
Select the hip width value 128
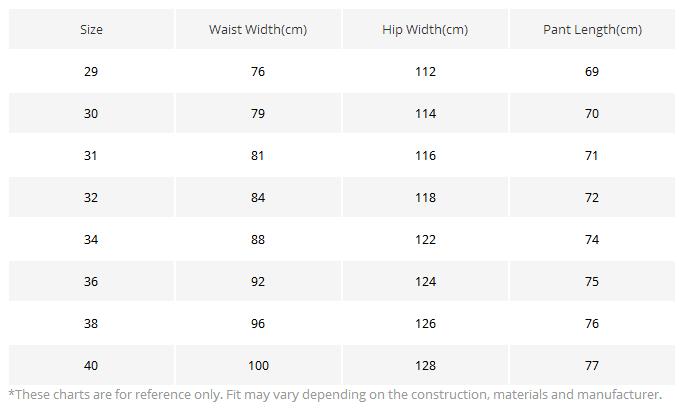425,366
